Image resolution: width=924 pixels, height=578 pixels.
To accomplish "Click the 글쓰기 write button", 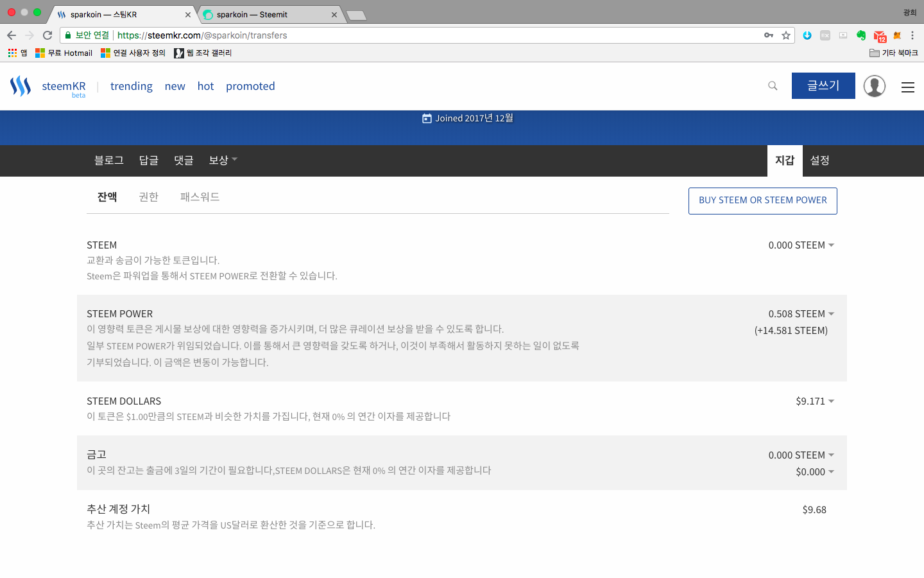I will point(823,85).
